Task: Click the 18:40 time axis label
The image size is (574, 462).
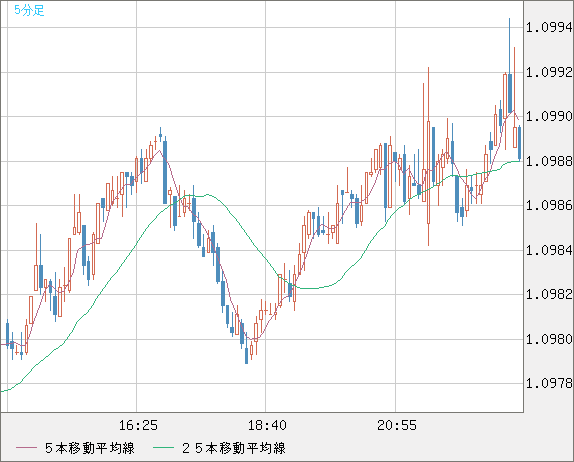Action: [267, 425]
